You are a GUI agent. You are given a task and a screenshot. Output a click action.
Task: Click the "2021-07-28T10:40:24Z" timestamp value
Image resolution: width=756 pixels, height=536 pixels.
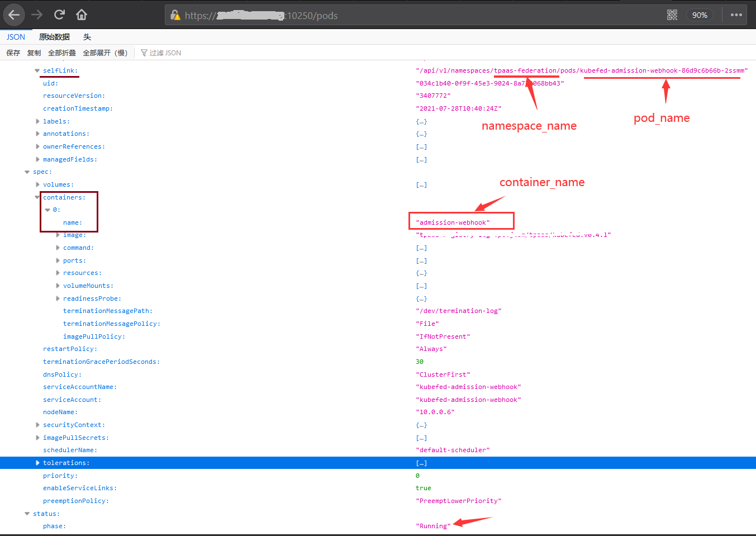click(459, 108)
